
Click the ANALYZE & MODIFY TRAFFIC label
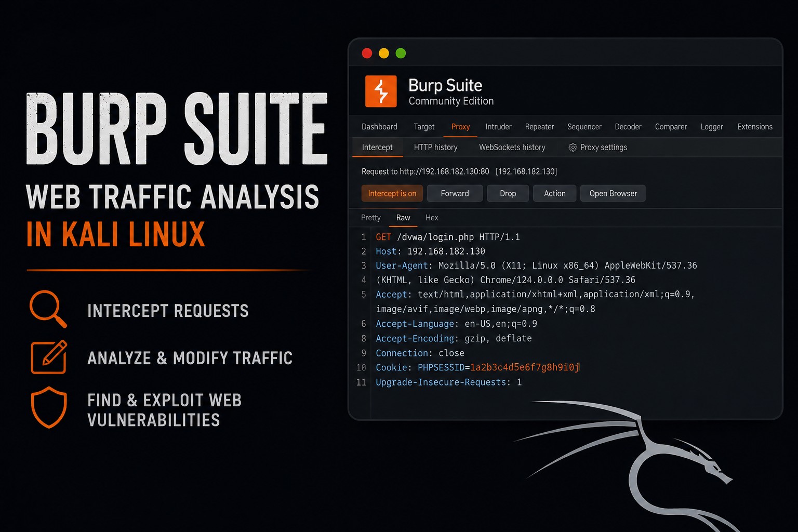[x=190, y=358]
